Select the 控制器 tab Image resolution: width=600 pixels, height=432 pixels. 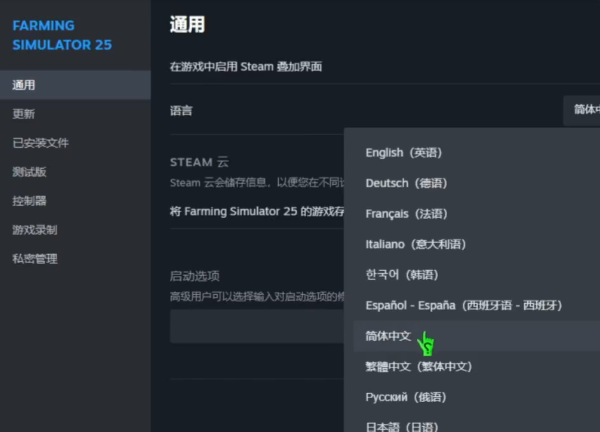tap(30, 201)
